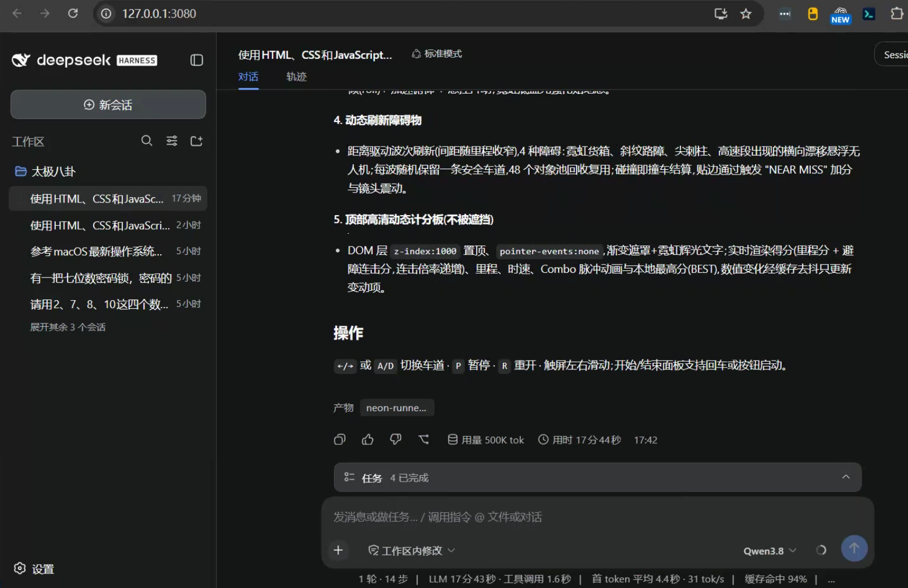Viewport: 908px width, 588px height.
Task: Collapse the sidebar with the panel icon
Action: click(x=197, y=60)
